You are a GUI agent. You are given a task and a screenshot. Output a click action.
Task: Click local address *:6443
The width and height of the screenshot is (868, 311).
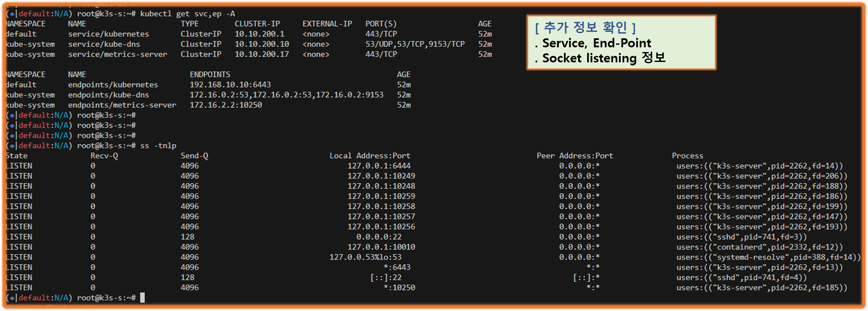click(397, 268)
